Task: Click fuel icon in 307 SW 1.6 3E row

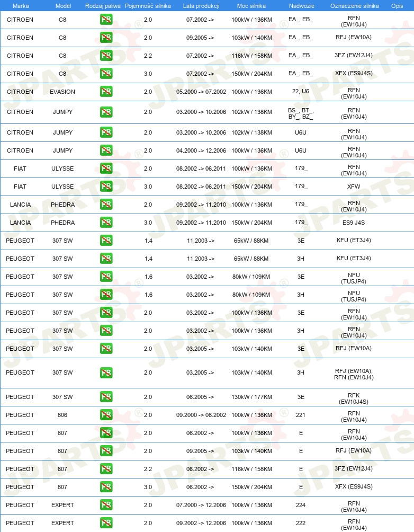Action: coord(106,276)
